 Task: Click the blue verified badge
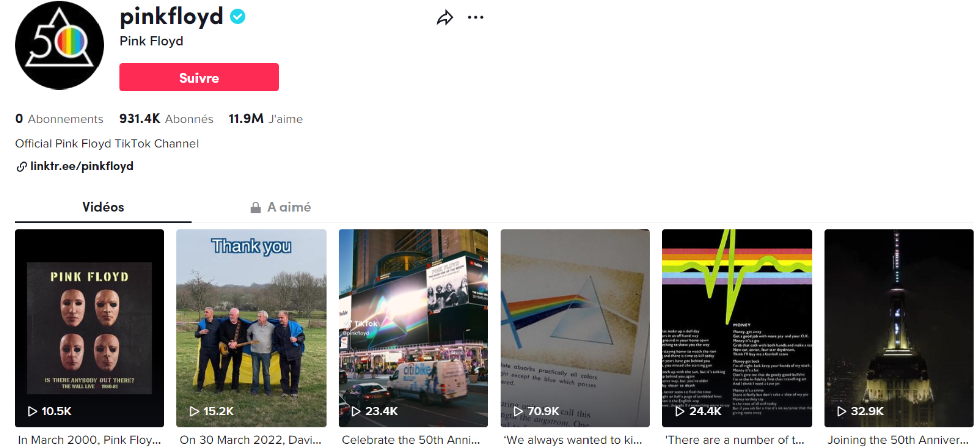pyautogui.click(x=238, y=17)
